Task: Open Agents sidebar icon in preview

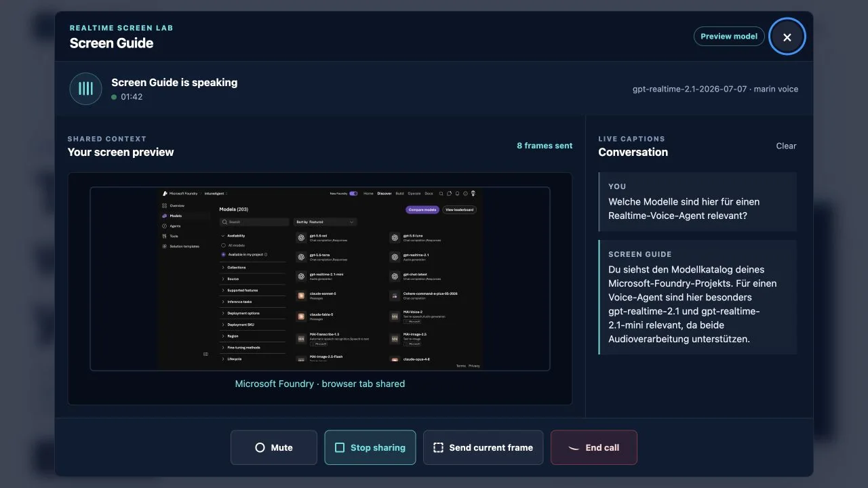Action: pyautogui.click(x=165, y=226)
